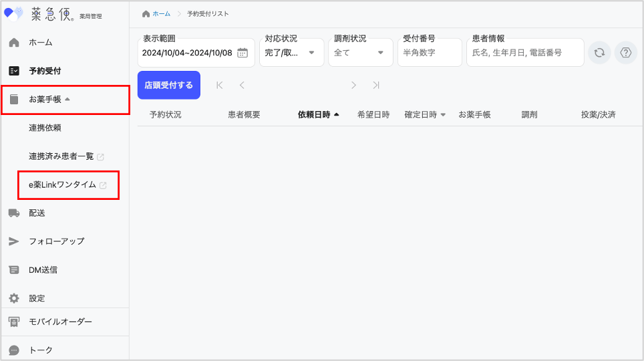The height and width of the screenshot is (361, 644).
Task: Open フォローアップ in the sidebar
Action: click(x=56, y=241)
